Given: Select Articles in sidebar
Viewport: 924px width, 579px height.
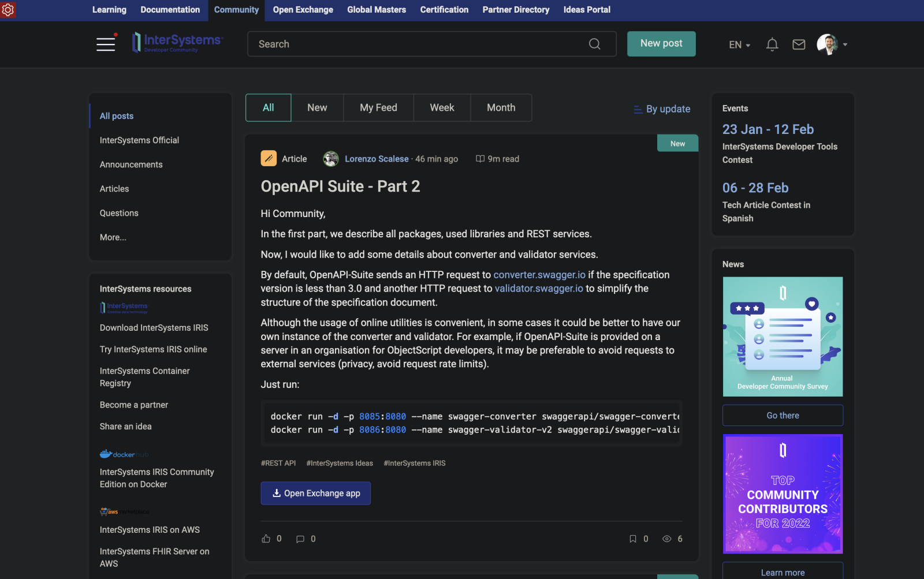Looking at the screenshot, I should (x=114, y=189).
